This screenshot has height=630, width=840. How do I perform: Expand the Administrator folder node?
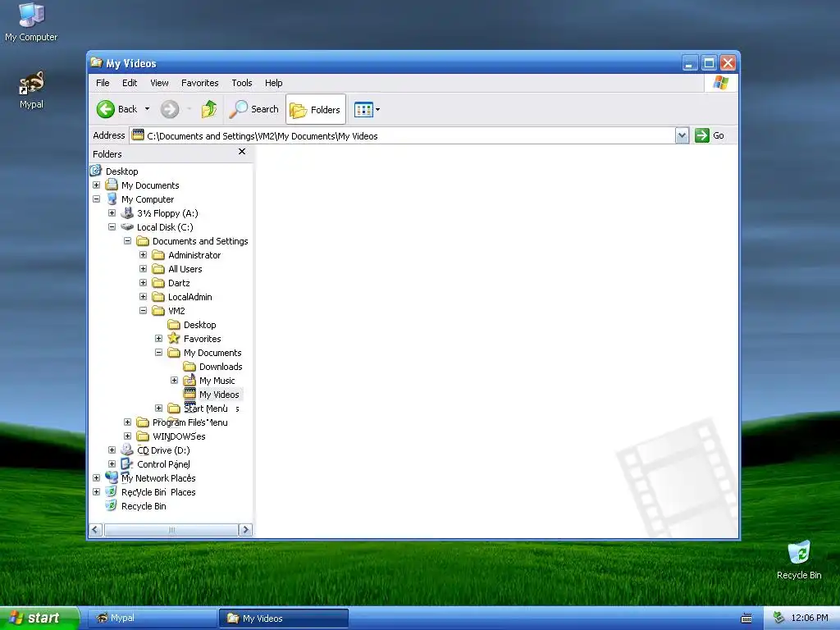tap(143, 254)
